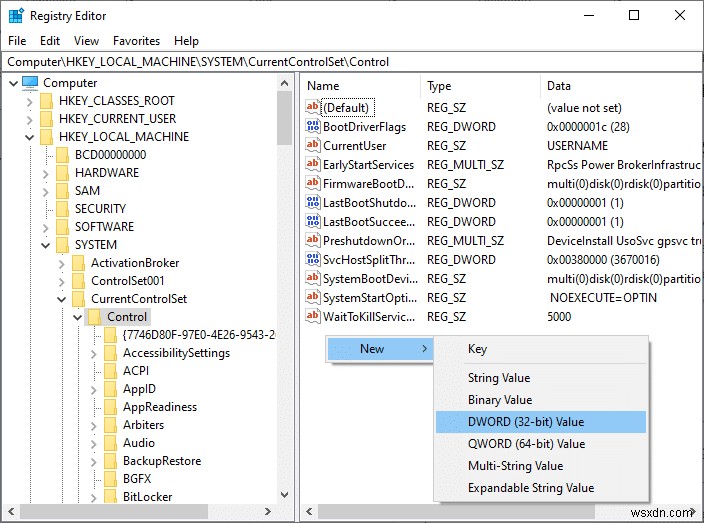The image size is (704, 523).
Task: Choose QWORD (64-bit) Value from submenu
Action: coord(541,444)
